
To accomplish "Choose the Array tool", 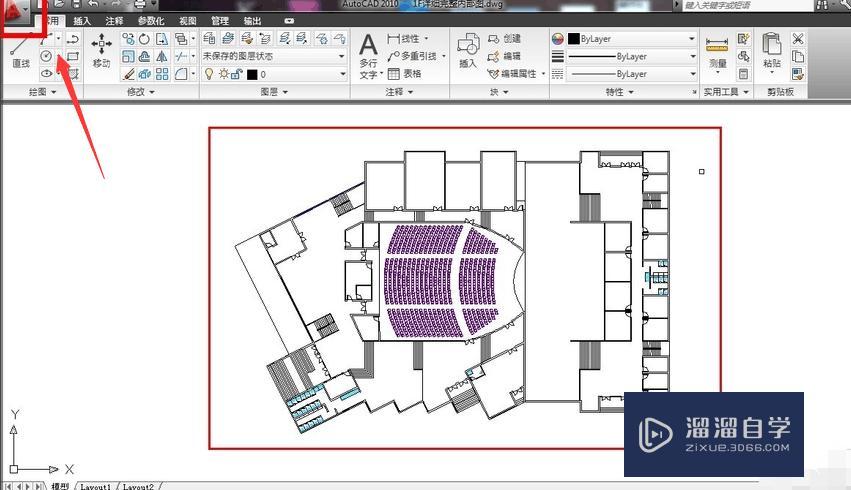I will point(162,74).
